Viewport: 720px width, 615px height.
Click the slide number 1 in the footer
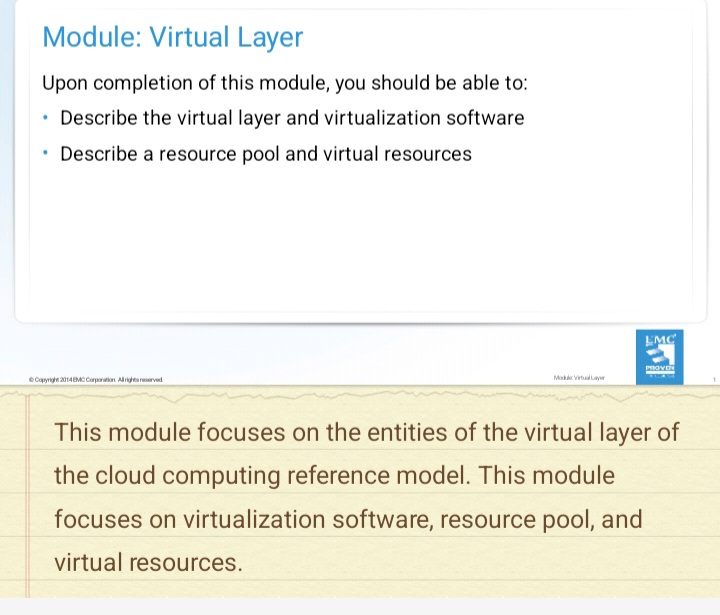(x=714, y=380)
